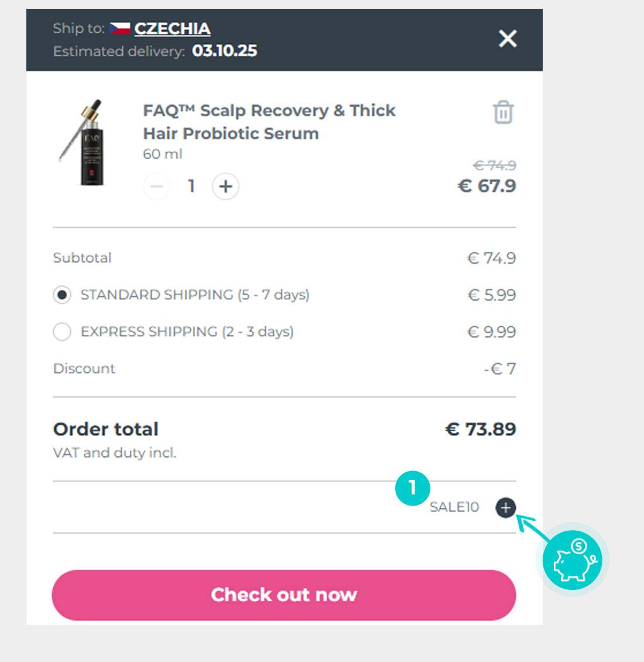The image size is (644, 662).
Task: Click the SALE10 coupon code text
Action: coord(454,507)
